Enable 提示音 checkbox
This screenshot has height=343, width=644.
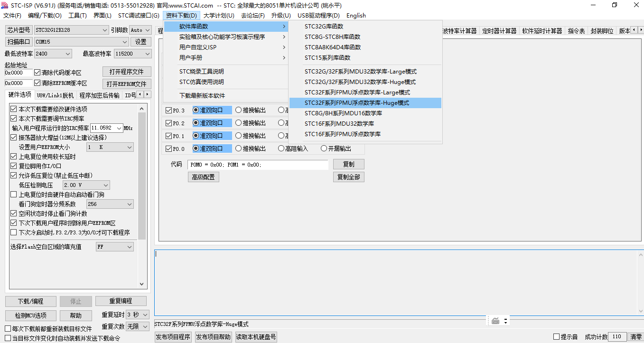[556, 337]
